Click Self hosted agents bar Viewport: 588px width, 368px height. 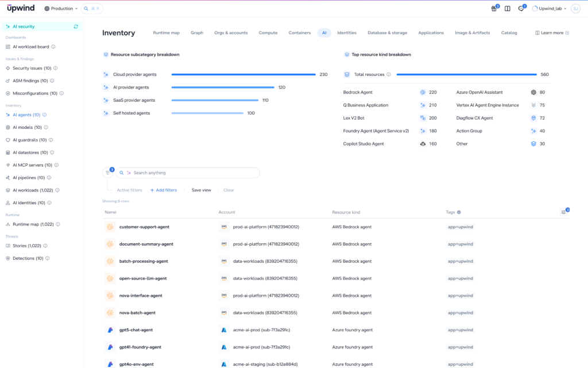[207, 113]
